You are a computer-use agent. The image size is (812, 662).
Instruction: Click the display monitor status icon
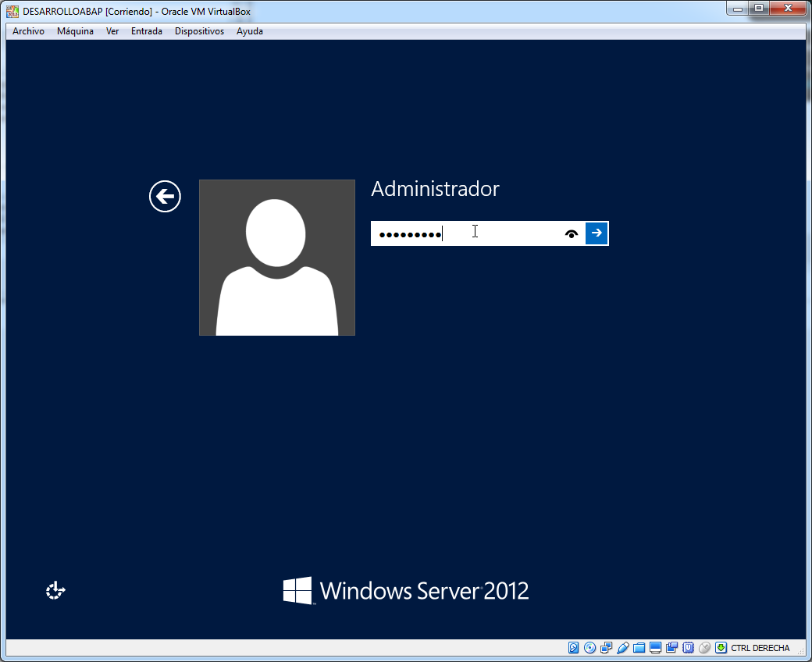tap(656, 647)
